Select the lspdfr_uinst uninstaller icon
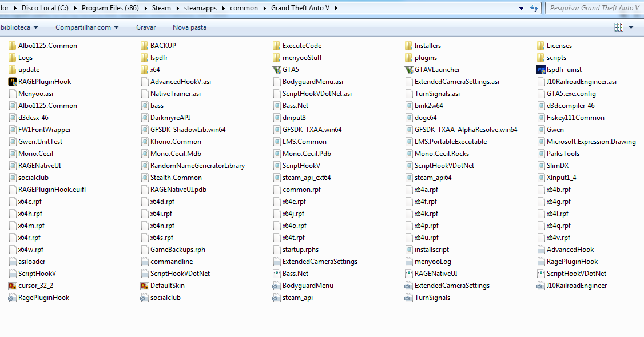This screenshot has width=644, height=337. (541, 70)
